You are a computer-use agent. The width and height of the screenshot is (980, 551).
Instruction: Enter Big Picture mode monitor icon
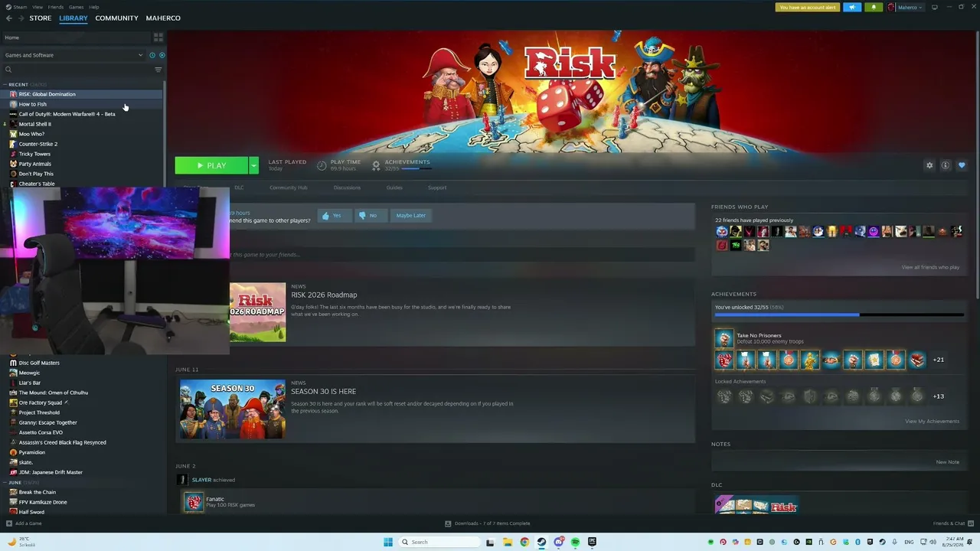[934, 7]
